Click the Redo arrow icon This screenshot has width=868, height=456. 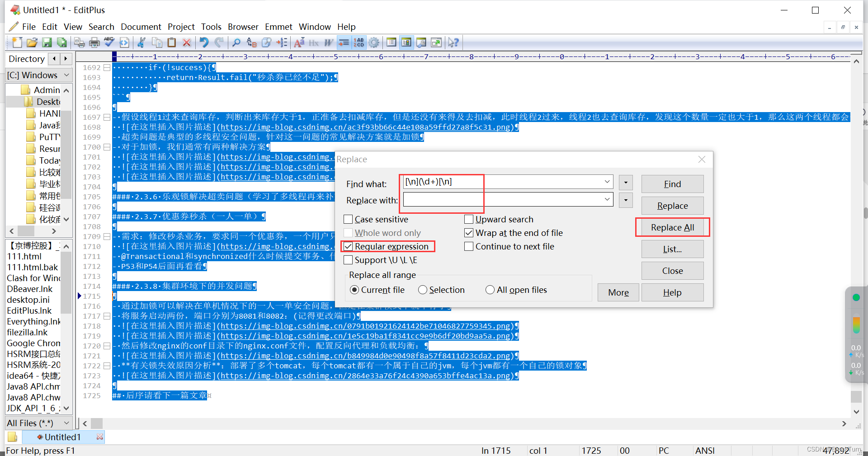(x=219, y=42)
